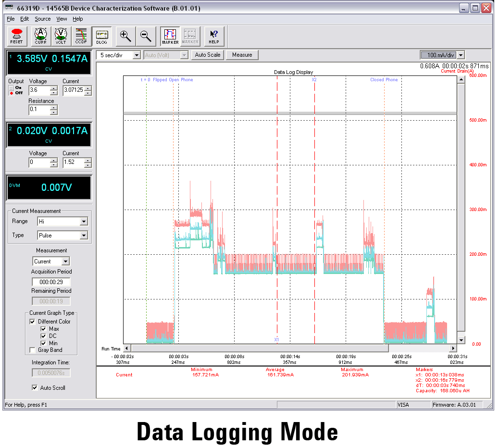The width and height of the screenshot is (499, 448).
Task: Open the Source menu
Action: pos(42,19)
